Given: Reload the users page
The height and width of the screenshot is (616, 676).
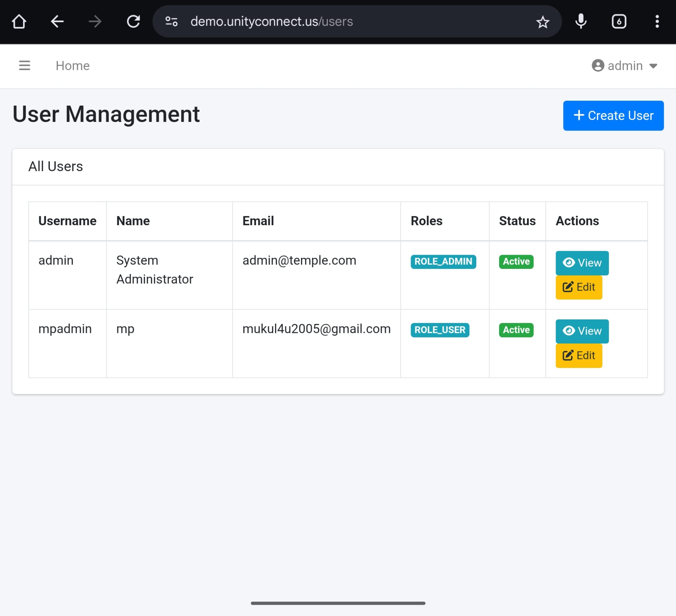Looking at the screenshot, I should pyautogui.click(x=133, y=21).
